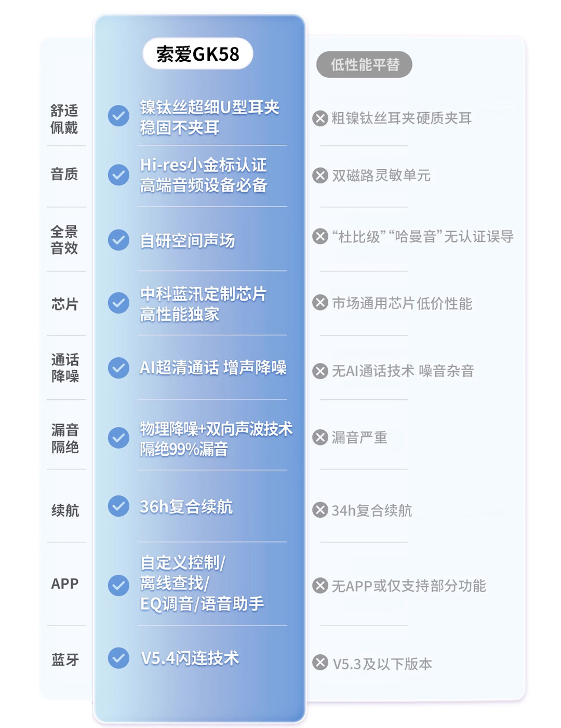This screenshot has width=561, height=728.
Task: Click the 物理降噪+双向声波技术 feature text
Action: (x=216, y=429)
